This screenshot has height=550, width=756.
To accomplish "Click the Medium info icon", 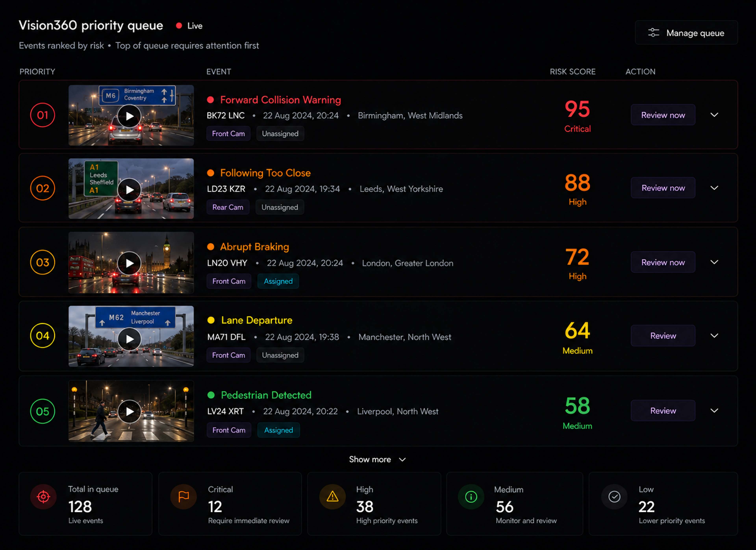I will coord(471,497).
